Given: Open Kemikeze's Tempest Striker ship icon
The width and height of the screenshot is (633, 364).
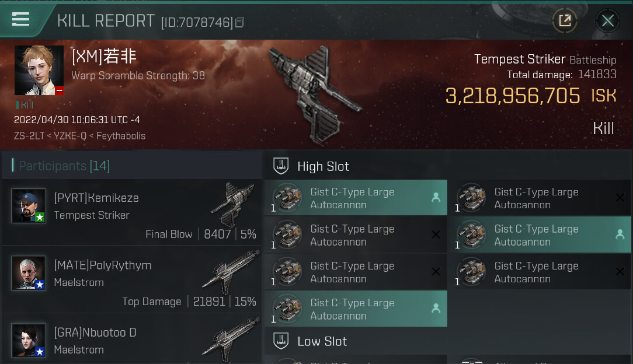Looking at the screenshot, I should (233, 205).
